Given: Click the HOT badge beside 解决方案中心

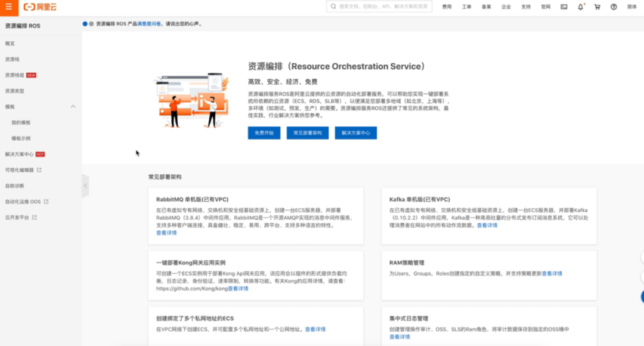Looking at the screenshot, I should [41, 155].
